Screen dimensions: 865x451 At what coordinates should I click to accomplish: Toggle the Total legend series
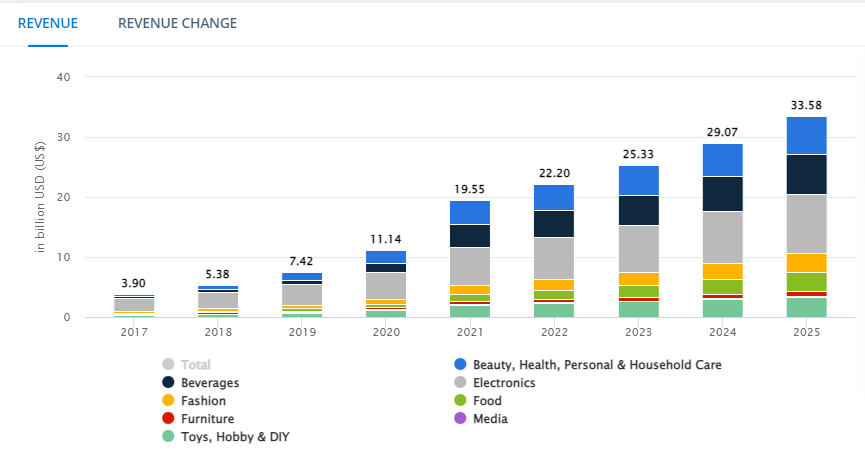tap(186, 364)
